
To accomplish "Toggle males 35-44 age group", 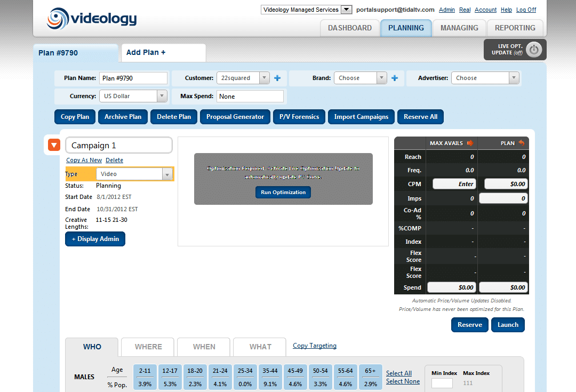I will [270, 377].
